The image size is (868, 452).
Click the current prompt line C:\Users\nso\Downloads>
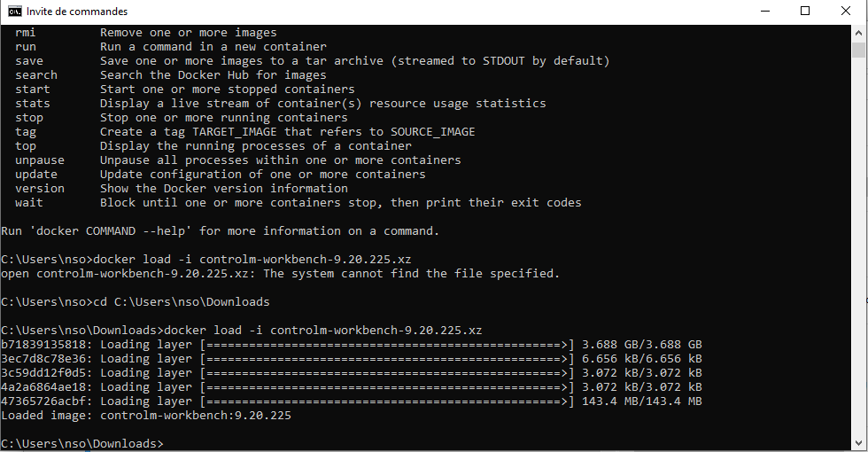(x=82, y=444)
